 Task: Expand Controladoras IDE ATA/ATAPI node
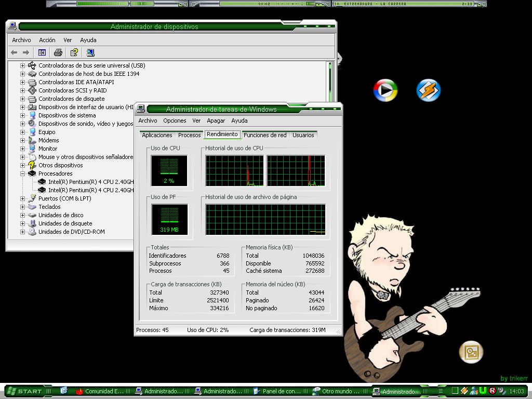pos(22,82)
